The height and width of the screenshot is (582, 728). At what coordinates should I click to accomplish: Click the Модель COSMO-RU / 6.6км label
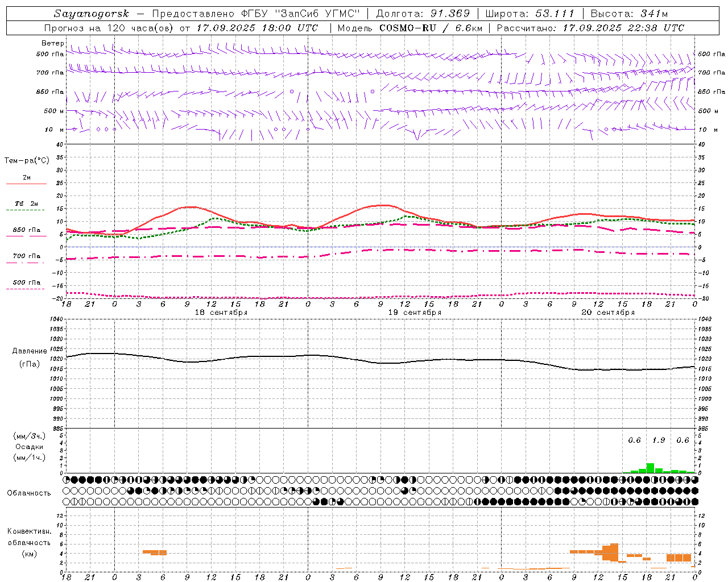point(410,28)
